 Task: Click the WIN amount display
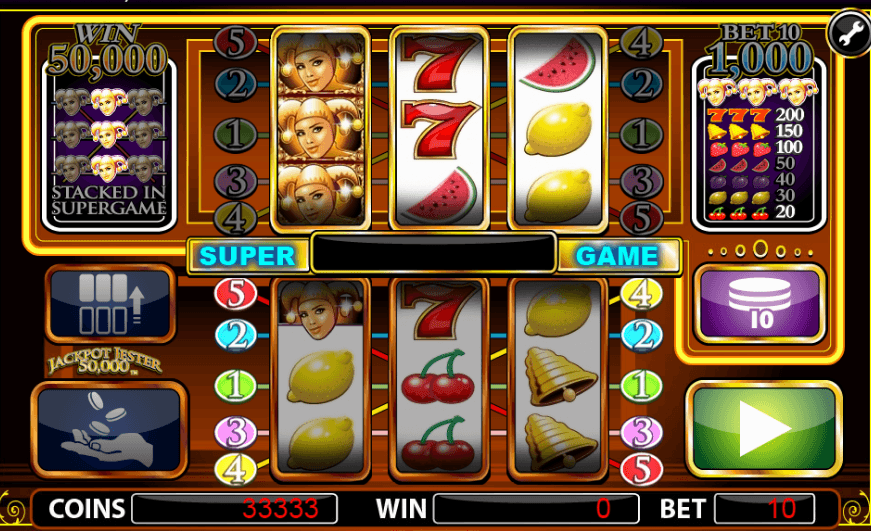536,508
